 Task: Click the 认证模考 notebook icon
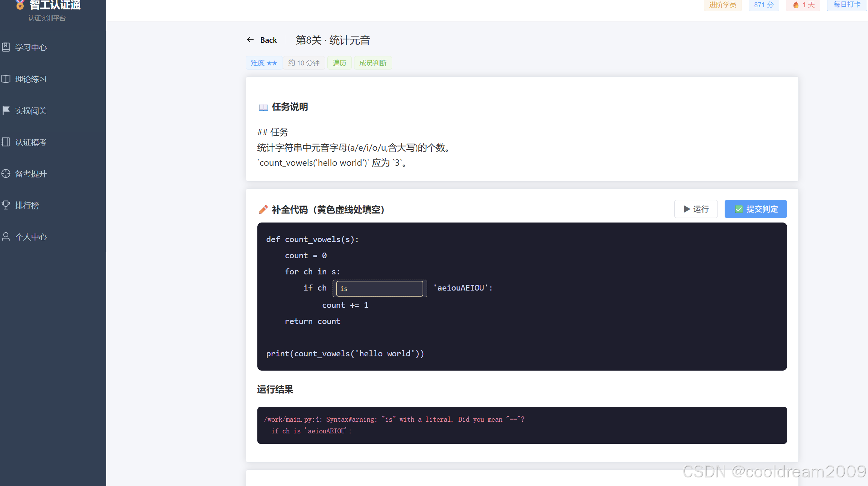click(6, 142)
